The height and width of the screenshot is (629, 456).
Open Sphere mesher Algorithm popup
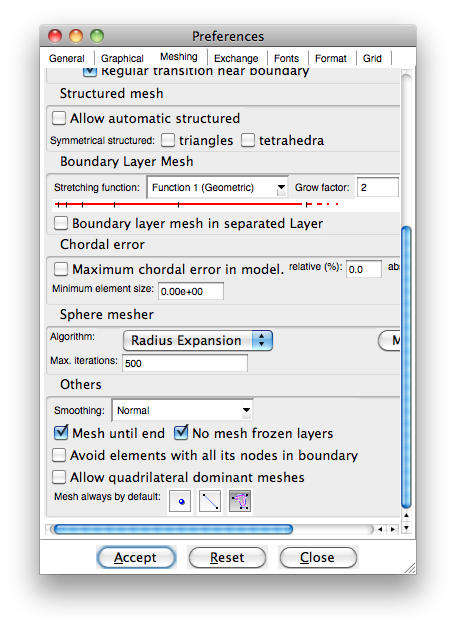click(198, 341)
